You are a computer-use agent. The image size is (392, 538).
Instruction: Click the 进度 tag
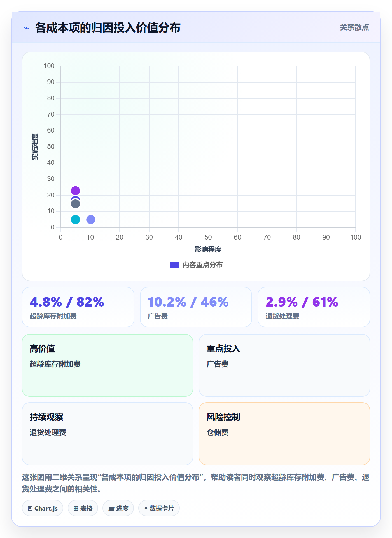pyautogui.click(x=118, y=508)
